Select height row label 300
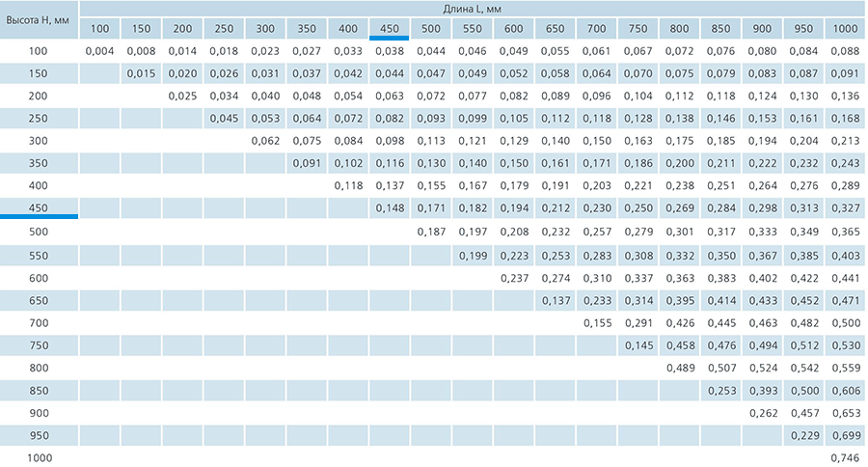The height and width of the screenshot is (467, 868). point(39,141)
